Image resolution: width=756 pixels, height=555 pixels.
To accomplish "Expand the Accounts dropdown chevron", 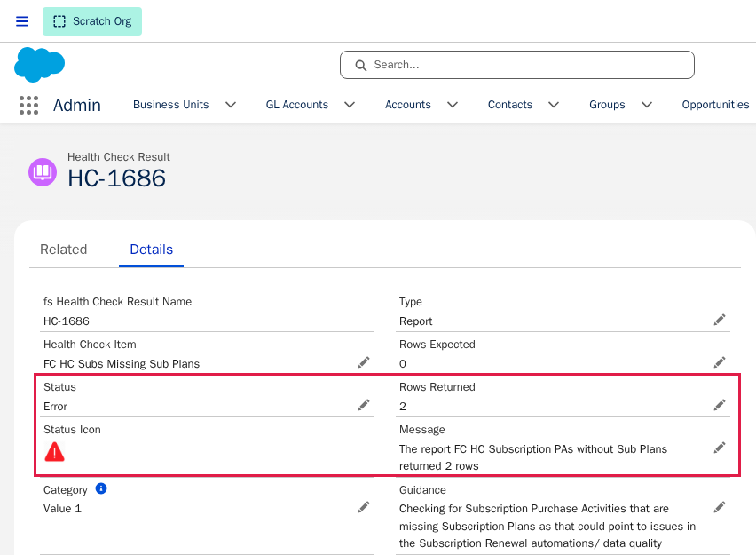I will tap(453, 105).
